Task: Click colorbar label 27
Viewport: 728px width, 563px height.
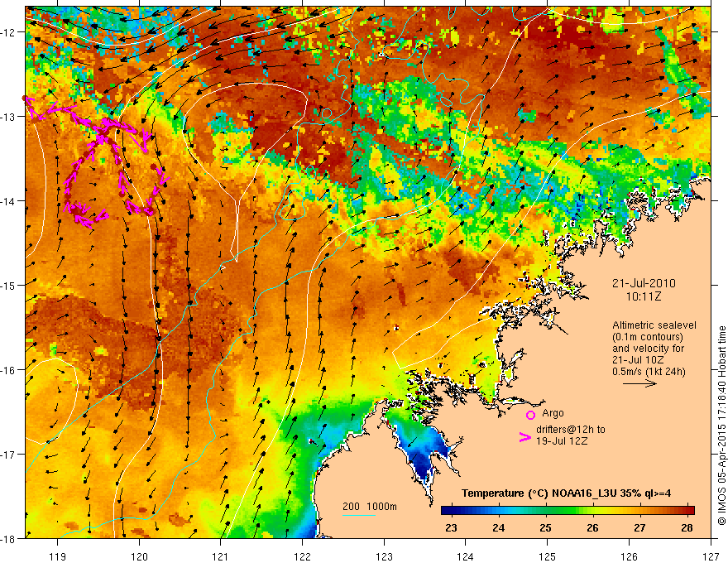Action: (x=639, y=527)
